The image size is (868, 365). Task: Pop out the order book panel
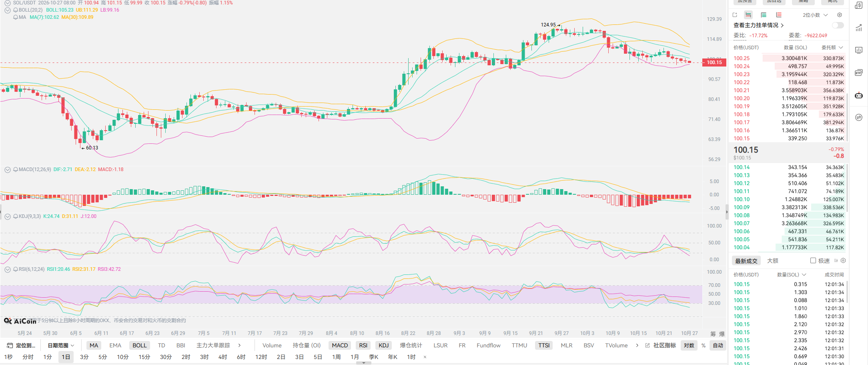[x=735, y=15]
